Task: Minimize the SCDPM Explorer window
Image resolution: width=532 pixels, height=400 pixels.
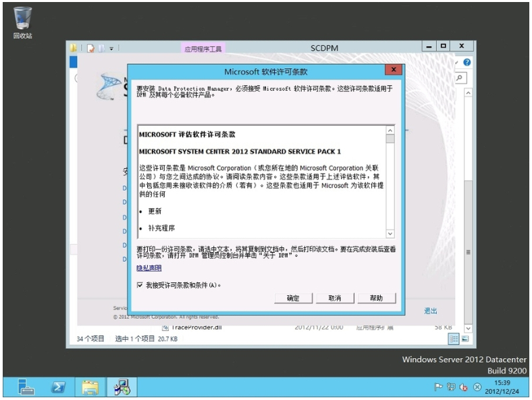Action: tap(429, 46)
